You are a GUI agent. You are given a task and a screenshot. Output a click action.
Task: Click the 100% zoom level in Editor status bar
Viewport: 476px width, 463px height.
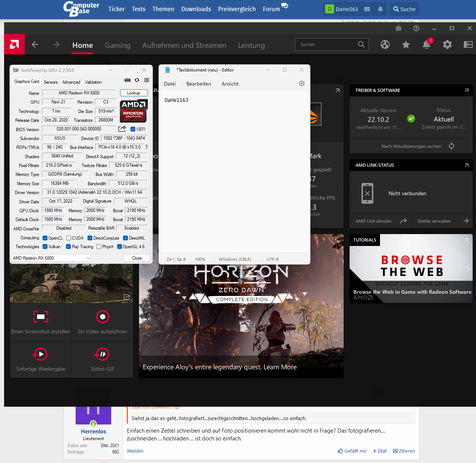click(x=200, y=259)
